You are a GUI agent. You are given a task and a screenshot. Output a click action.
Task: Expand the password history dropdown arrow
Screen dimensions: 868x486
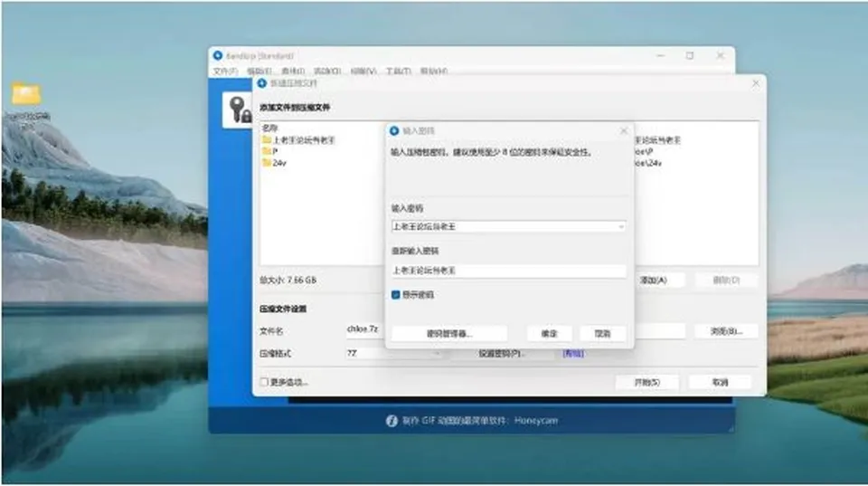click(621, 226)
